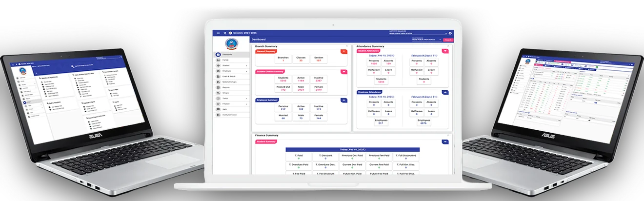644x201 pixels.
Task: Click the Section 107 card
Action: [319, 59]
